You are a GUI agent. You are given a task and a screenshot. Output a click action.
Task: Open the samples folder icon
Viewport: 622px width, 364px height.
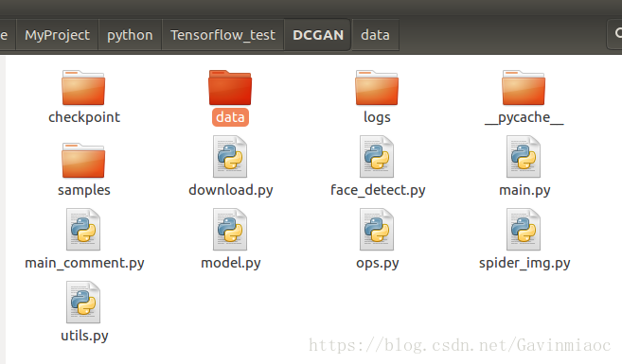pyautogui.click(x=83, y=161)
